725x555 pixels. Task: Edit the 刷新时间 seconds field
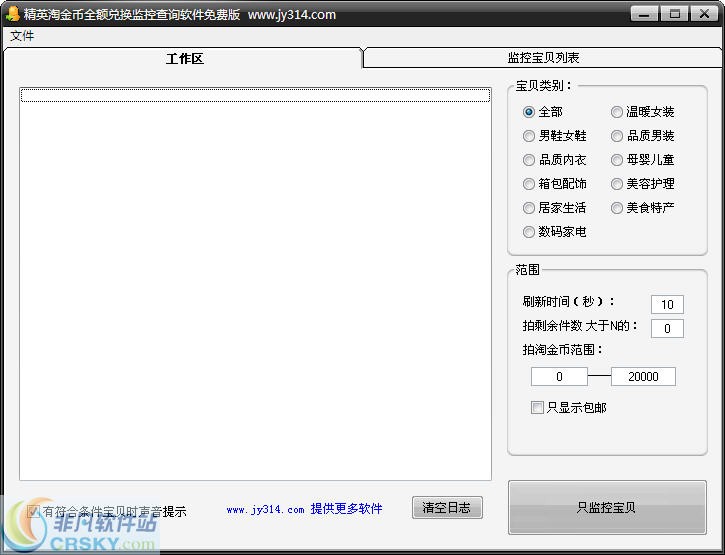667,304
